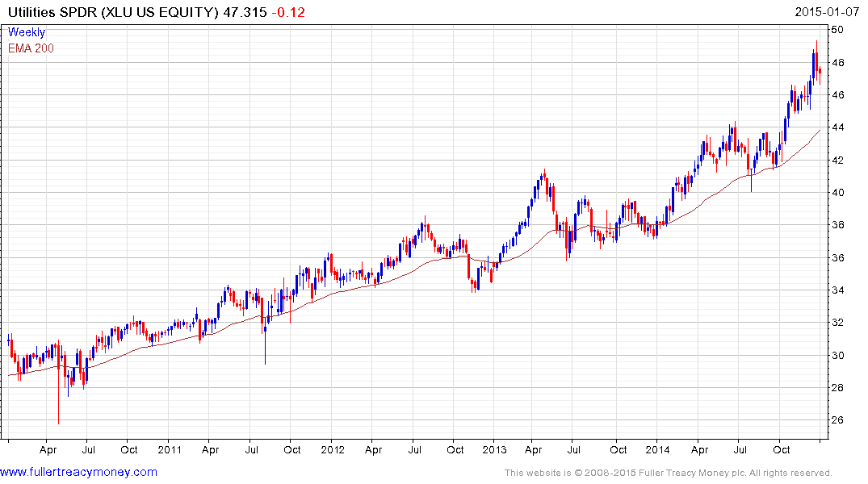Select the 28 price axis label
The height and width of the screenshot is (484, 868).
point(837,387)
